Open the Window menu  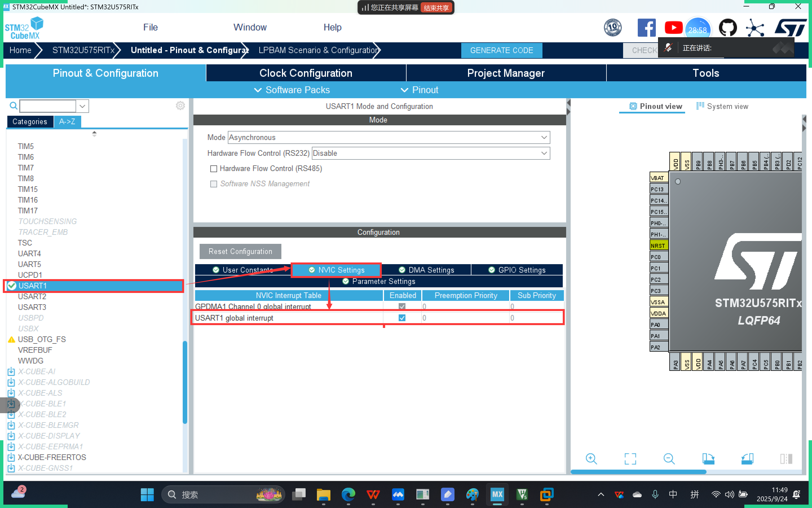pos(250,27)
